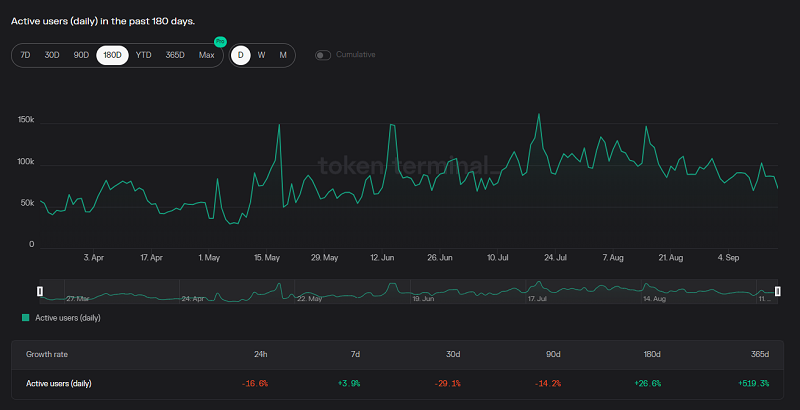Click the green Pro badge
Viewport: 800px width, 410px height.
click(220, 41)
